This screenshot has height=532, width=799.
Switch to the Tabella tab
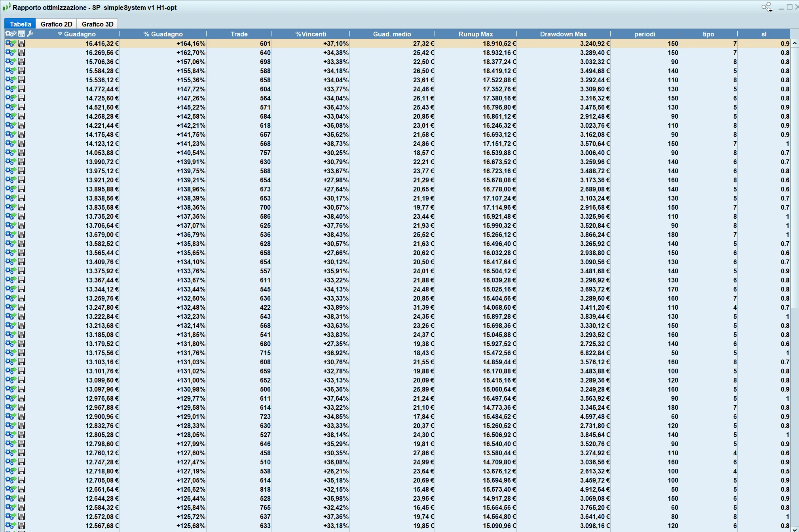coord(20,24)
